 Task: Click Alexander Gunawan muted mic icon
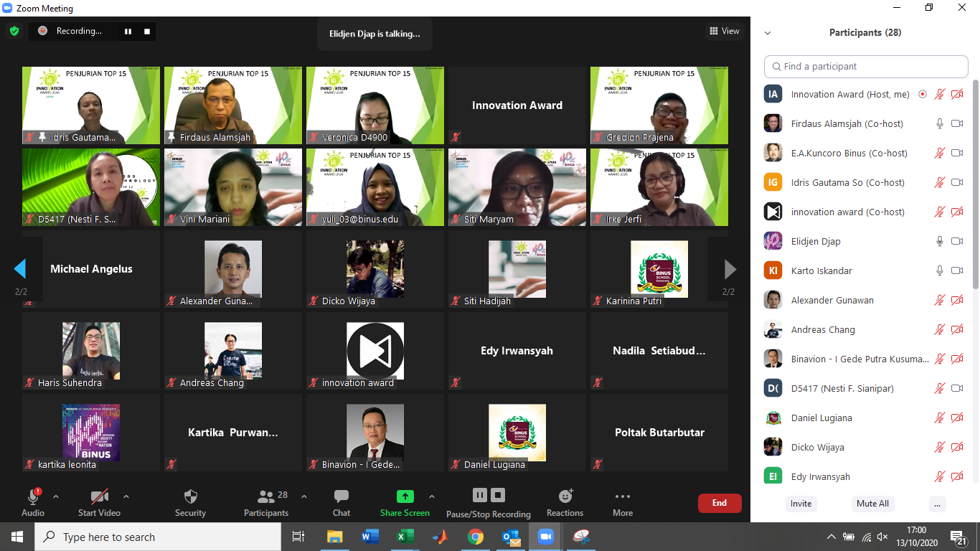click(x=940, y=300)
